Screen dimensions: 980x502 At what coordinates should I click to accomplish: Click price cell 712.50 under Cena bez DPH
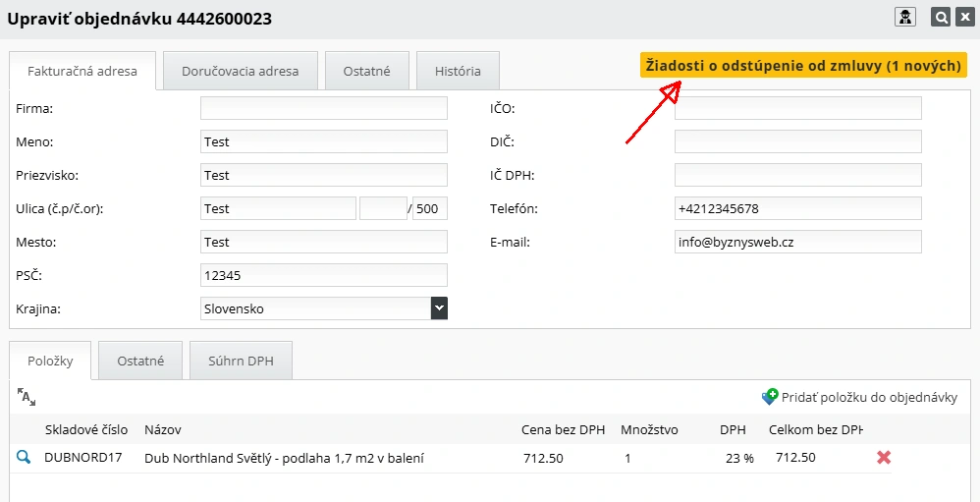(543, 458)
